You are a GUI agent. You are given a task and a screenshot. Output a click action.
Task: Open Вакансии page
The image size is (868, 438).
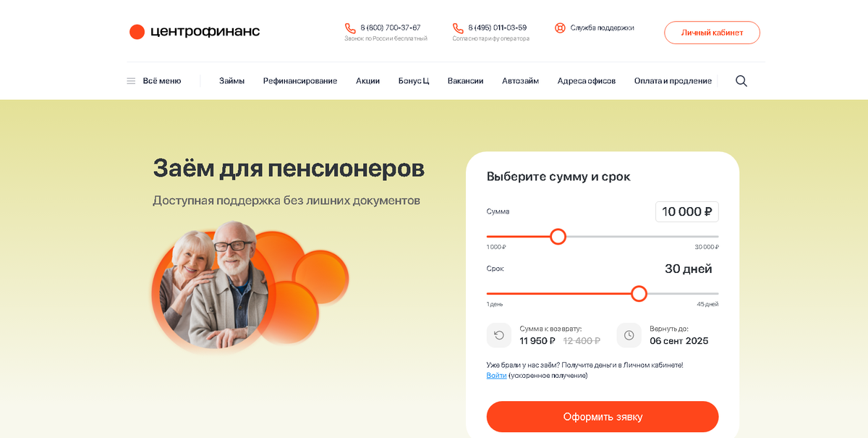pyautogui.click(x=465, y=81)
